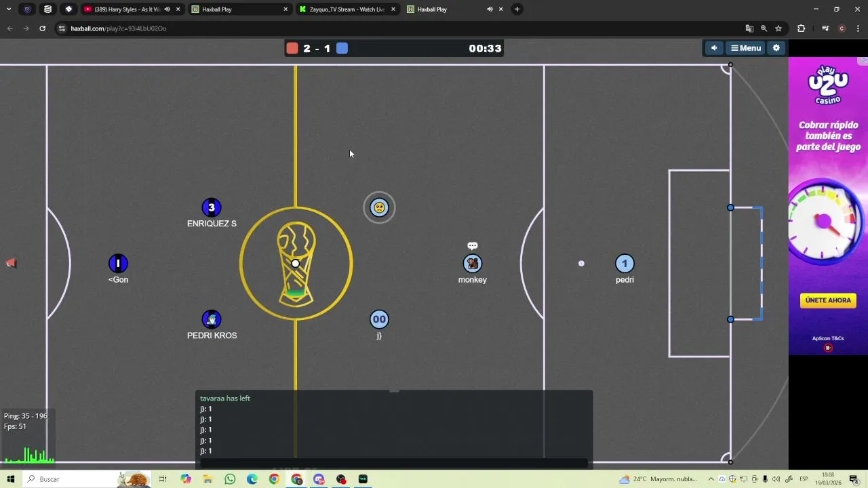Click the highlighted emoji player disc
This screenshot has height=488, width=868.
[x=379, y=207]
